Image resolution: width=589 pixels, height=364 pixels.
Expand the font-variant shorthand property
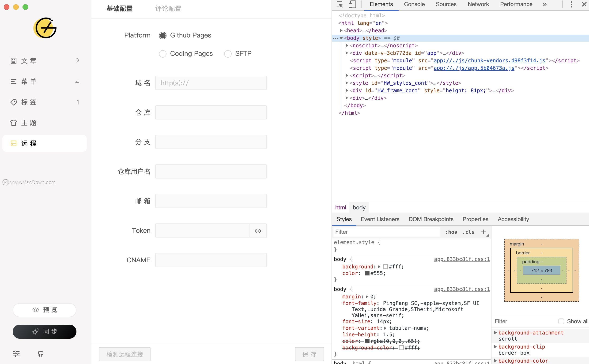pyautogui.click(x=385, y=328)
